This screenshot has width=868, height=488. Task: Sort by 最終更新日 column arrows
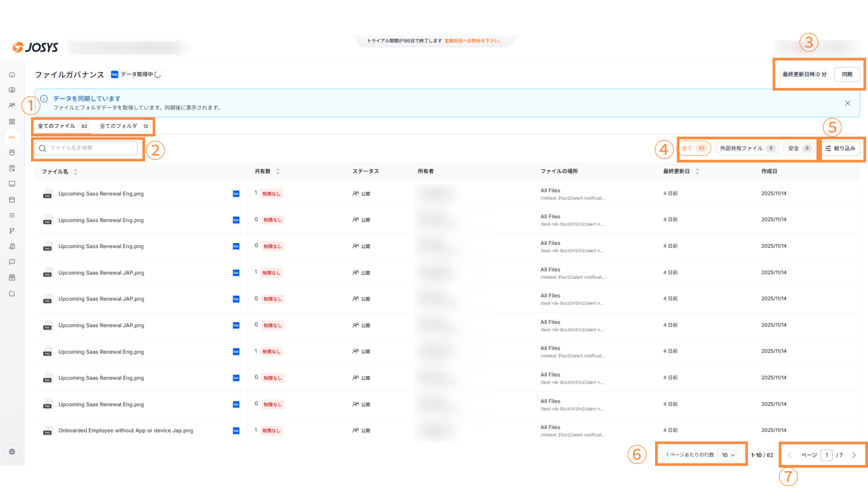coord(697,171)
